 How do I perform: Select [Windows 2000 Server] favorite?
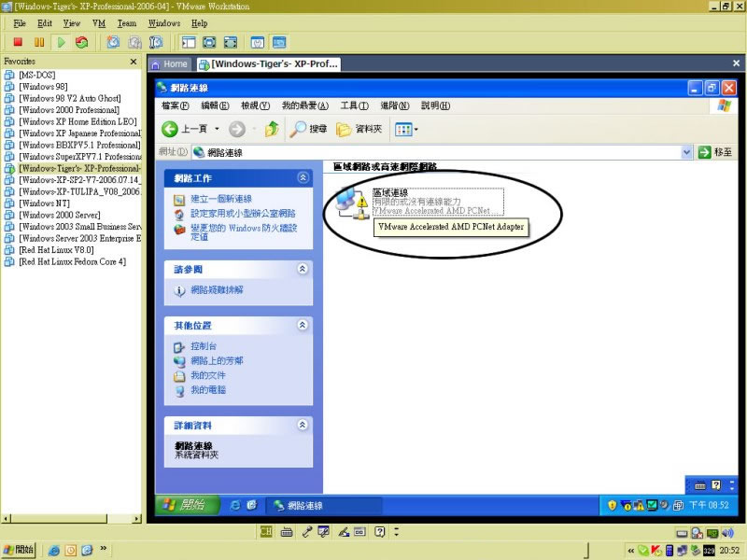point(60,215)
